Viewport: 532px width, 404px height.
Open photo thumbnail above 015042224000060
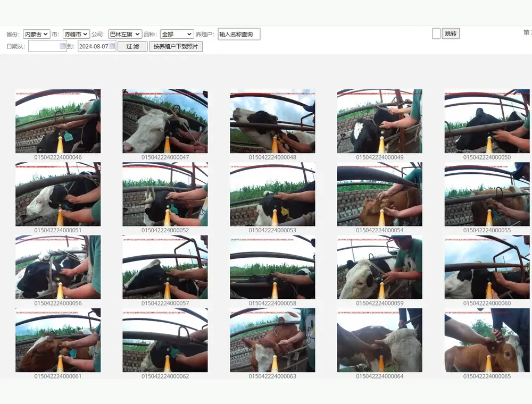(x=487, y=267)
